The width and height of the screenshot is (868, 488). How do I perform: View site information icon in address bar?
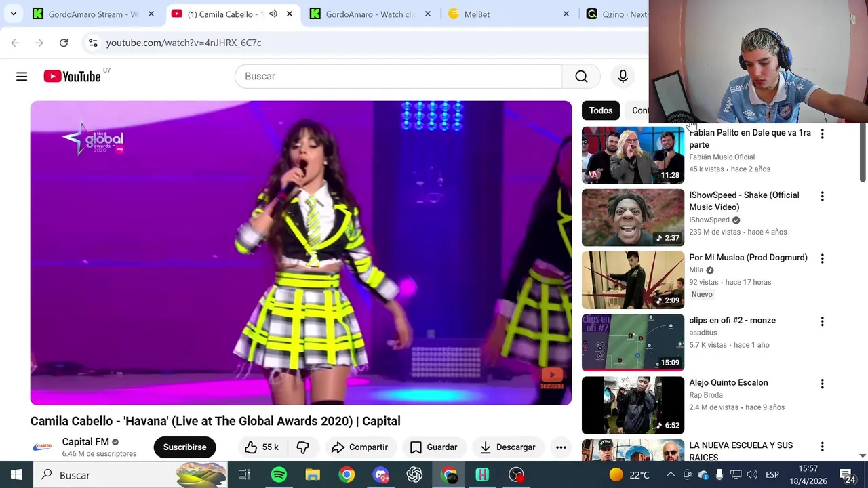tap(93, 43)
